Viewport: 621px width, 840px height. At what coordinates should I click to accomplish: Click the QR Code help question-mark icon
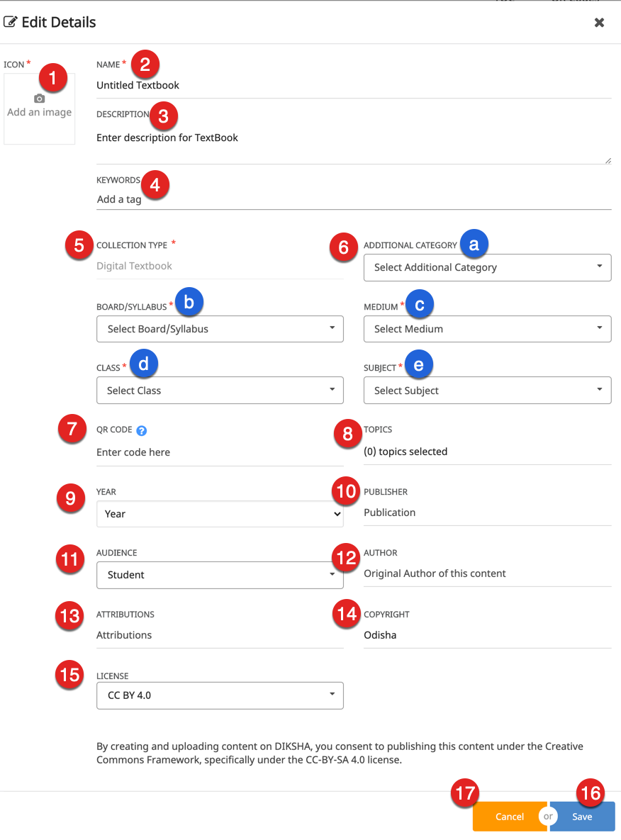[141, 430]
